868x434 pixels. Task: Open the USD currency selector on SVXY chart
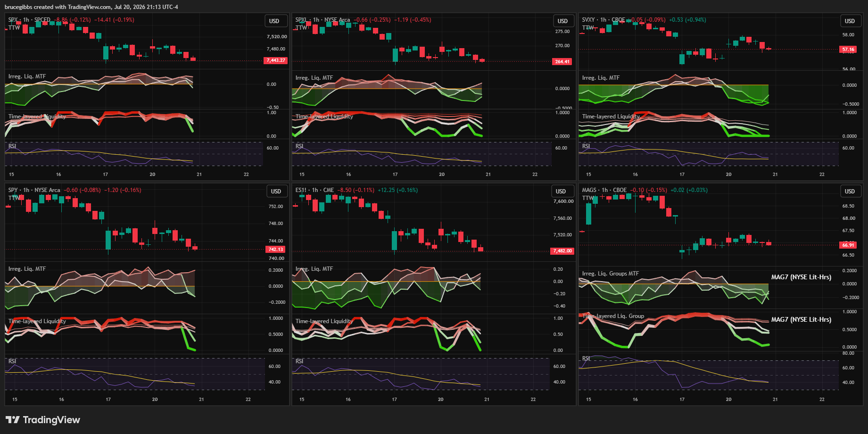(x=850, y=21)
